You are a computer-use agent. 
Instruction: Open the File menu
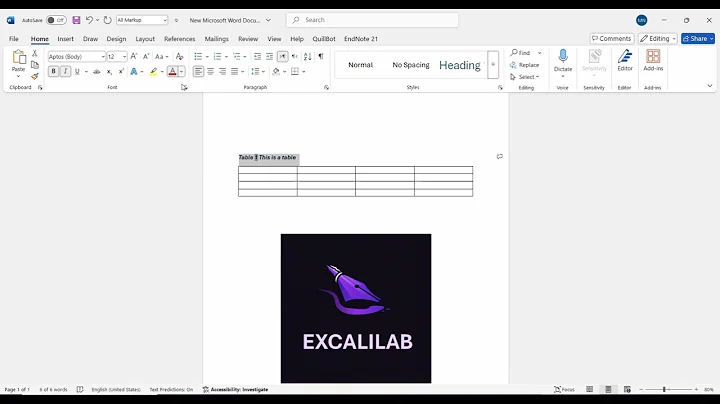click(x=14, y=39)
